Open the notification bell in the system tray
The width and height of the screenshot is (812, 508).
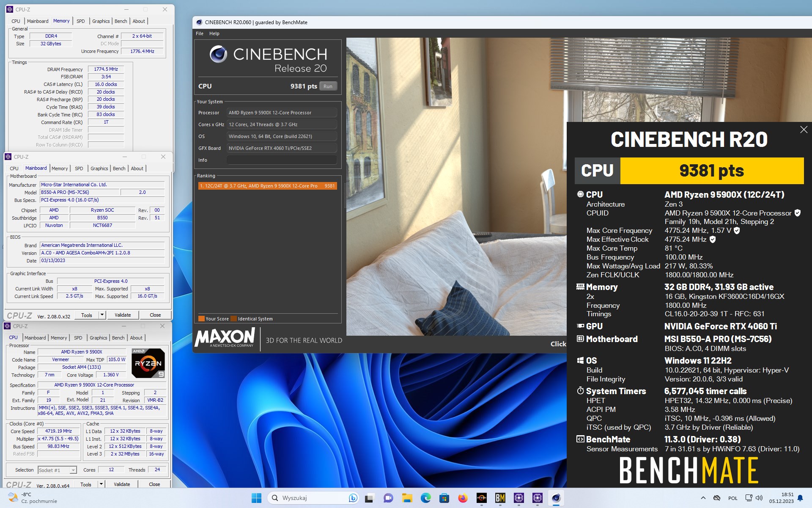[x=800, y=498]
